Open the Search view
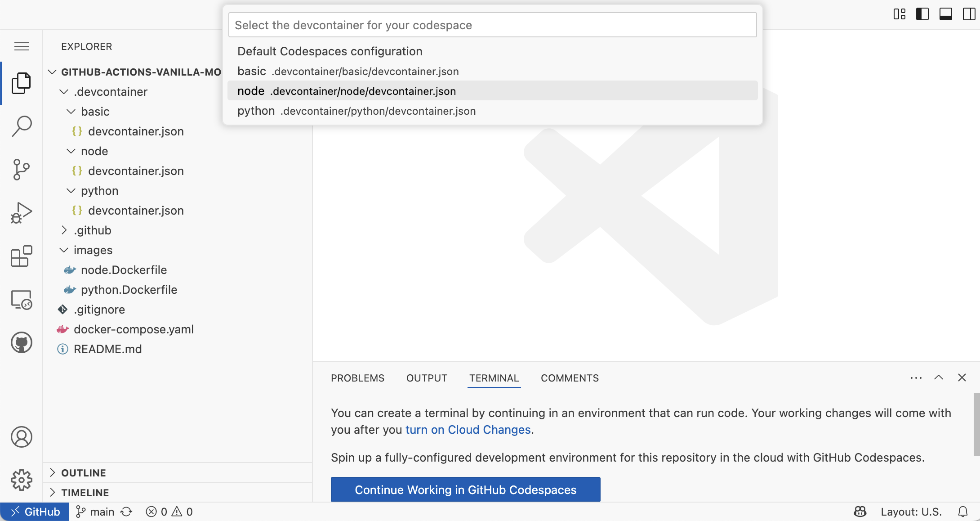Screen dimensions: 980x521 (21, 126)
